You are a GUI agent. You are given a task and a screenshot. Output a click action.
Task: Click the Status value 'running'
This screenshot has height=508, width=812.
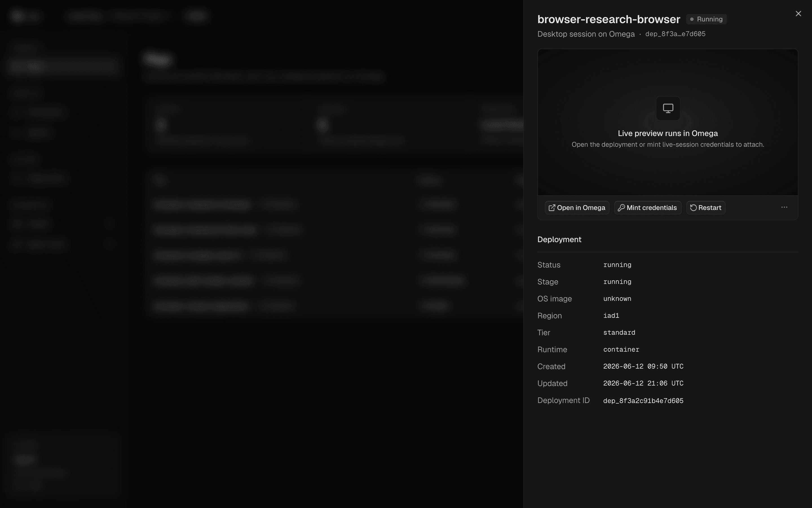tap(617, 265)
